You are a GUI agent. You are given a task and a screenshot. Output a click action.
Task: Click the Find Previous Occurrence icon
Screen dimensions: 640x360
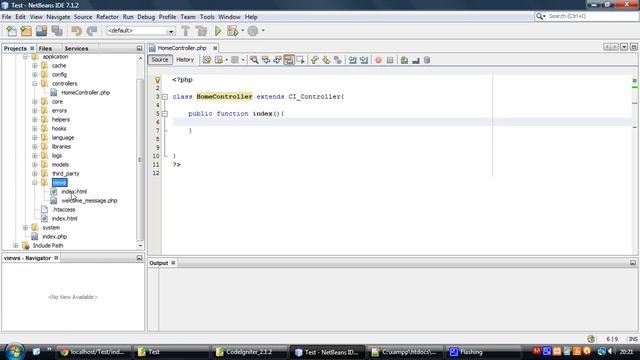[x=266, y=60]
